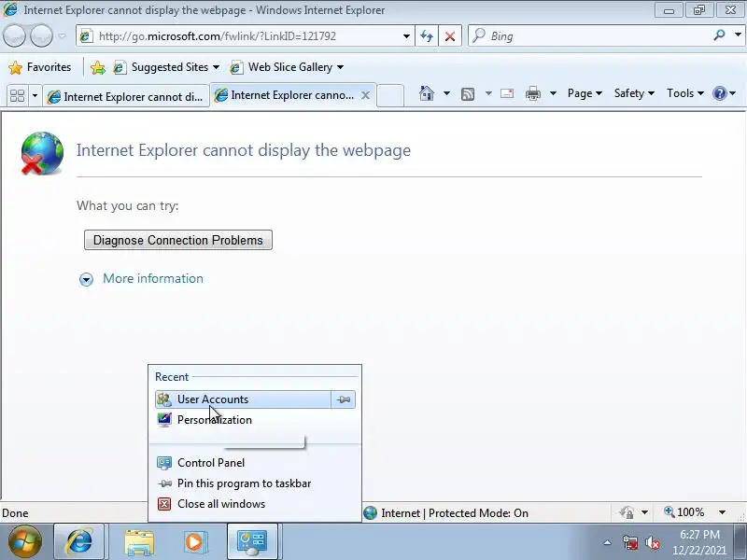Click Control Panel taskbar icon
The image size is (747, 560).
pos(252,541)
